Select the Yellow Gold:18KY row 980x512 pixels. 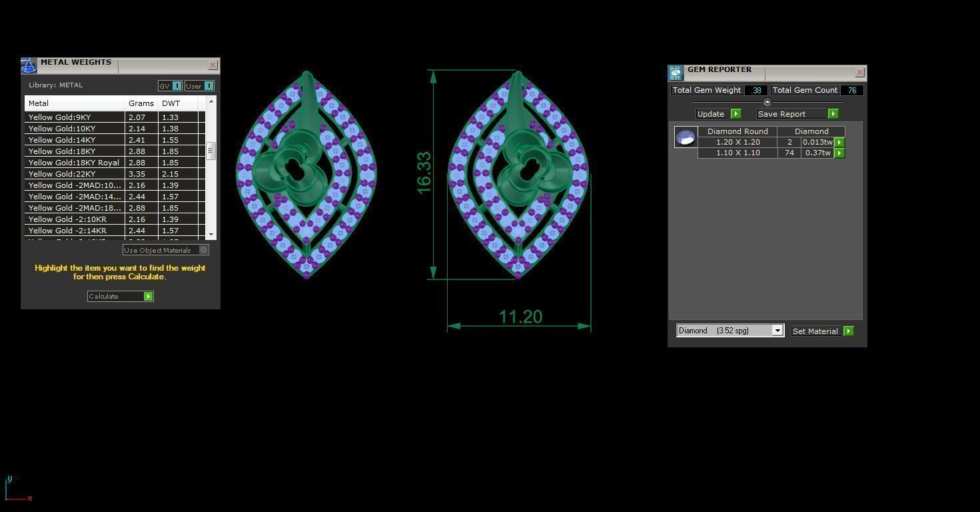[x=115, y=151]
